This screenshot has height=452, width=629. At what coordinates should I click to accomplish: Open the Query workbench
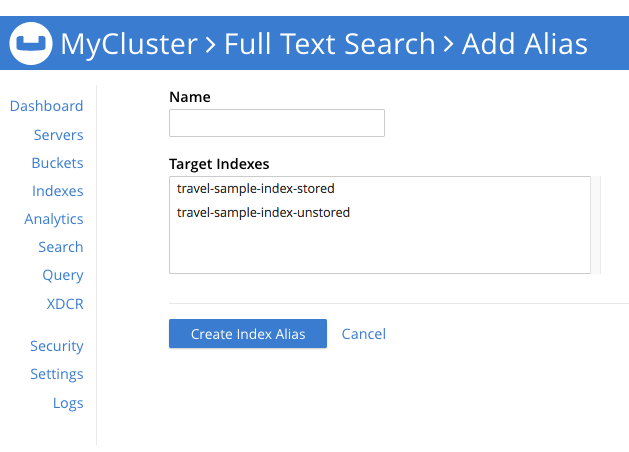(62, 275)
